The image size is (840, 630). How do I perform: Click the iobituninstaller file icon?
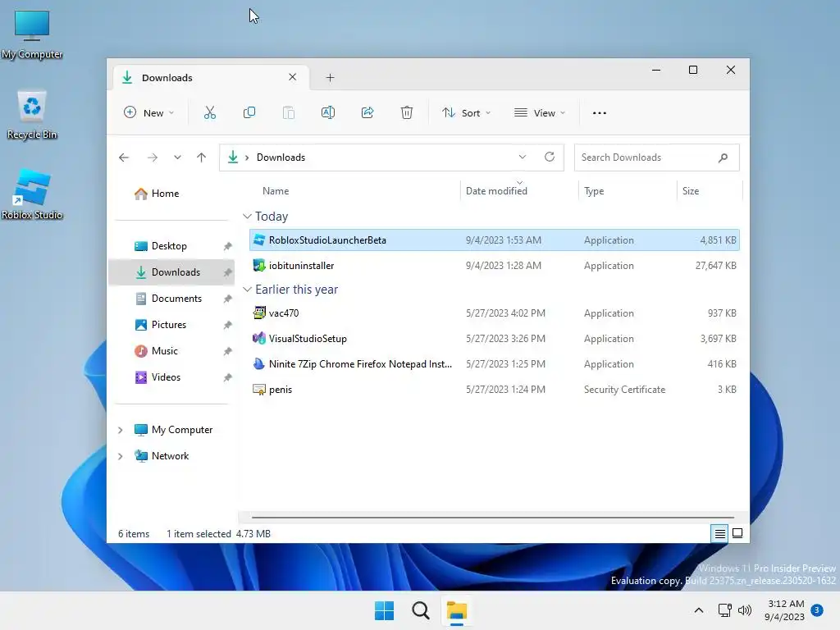(x=259, y=265)
